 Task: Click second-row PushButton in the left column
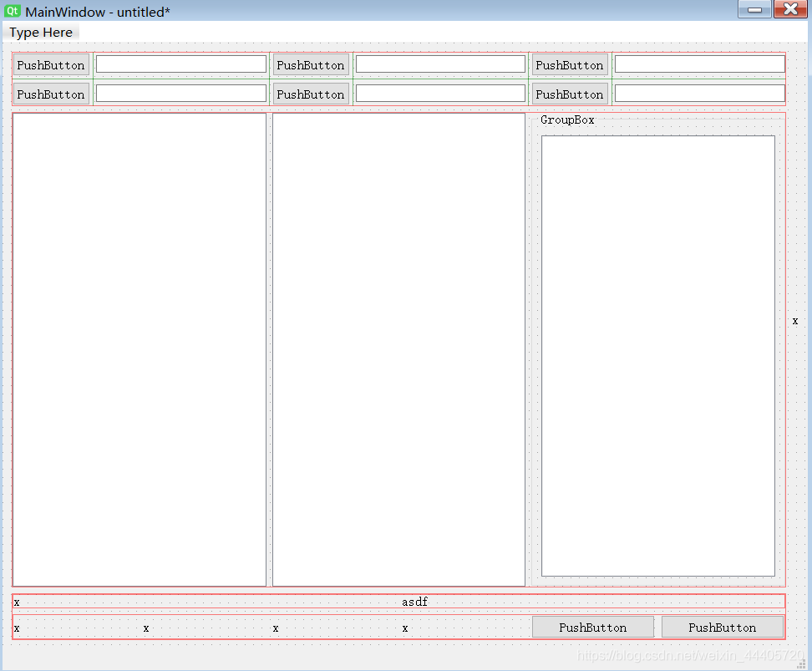[51, 94]
